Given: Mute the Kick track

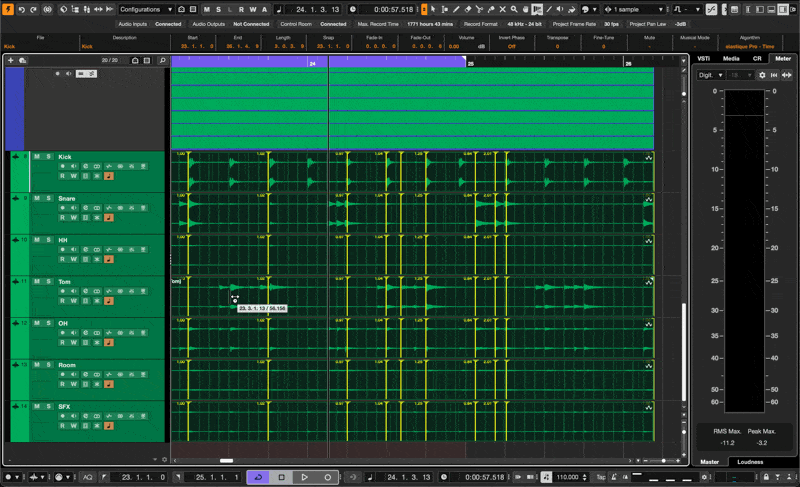Looking at the screenshot, I should pyautogui.click(x=37, y=157).
